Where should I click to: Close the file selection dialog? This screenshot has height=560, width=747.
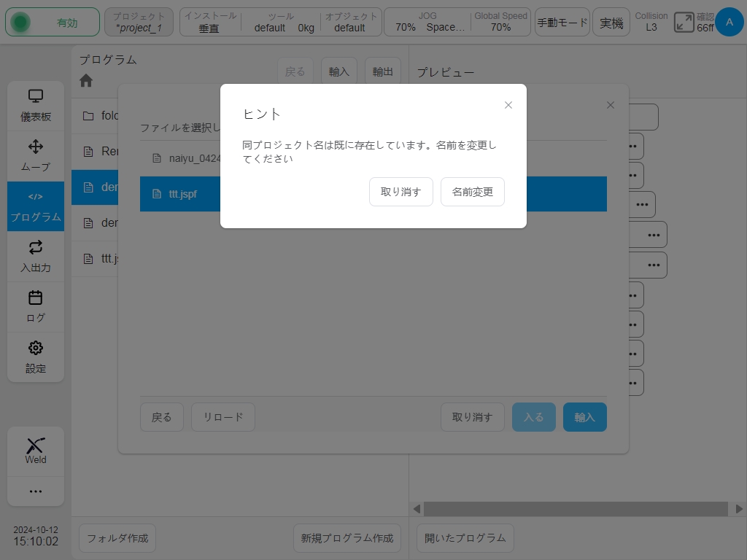[611, 105]
